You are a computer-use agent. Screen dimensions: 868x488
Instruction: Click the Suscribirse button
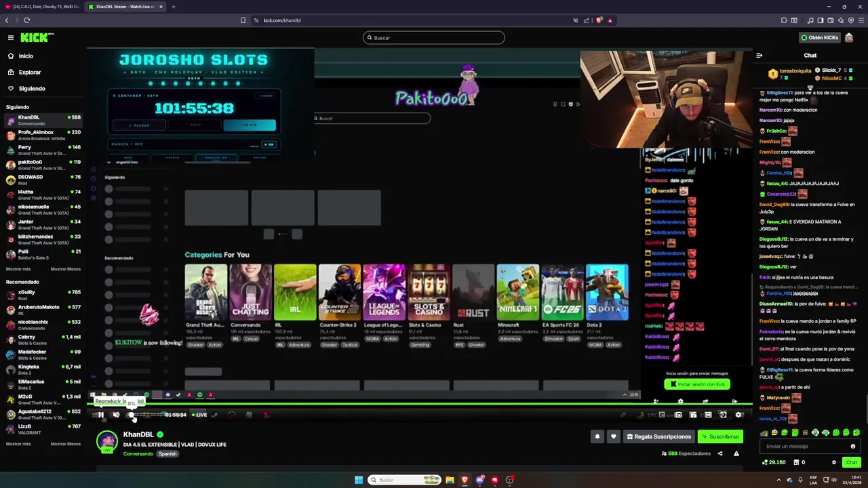click(720, 436)
